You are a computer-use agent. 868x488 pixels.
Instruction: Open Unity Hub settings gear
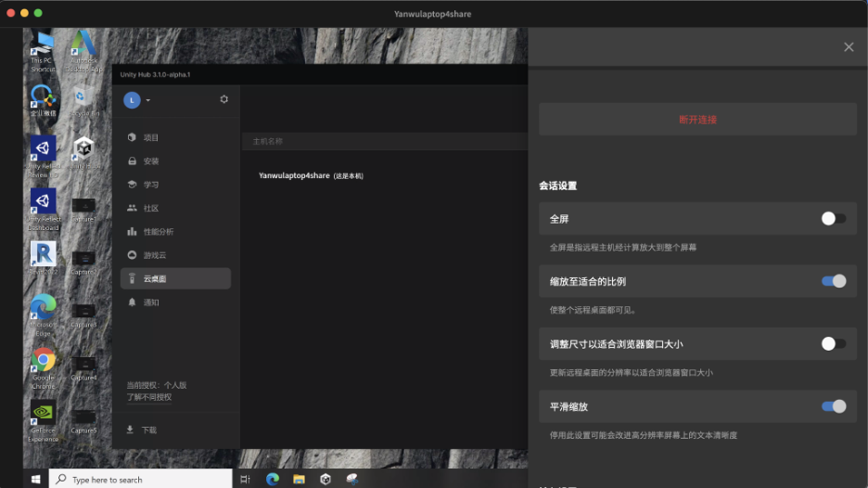(x=223, y=99)
